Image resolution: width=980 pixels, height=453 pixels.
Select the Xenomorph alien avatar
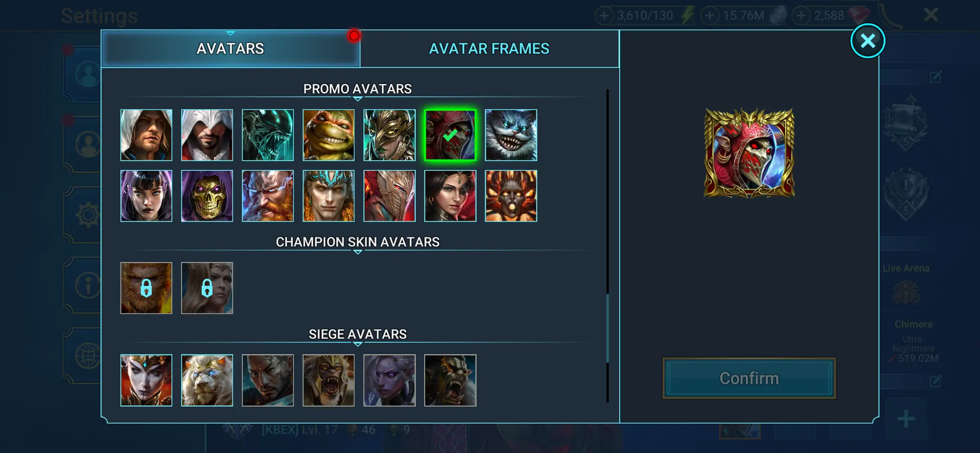click(x=267, y=135)
